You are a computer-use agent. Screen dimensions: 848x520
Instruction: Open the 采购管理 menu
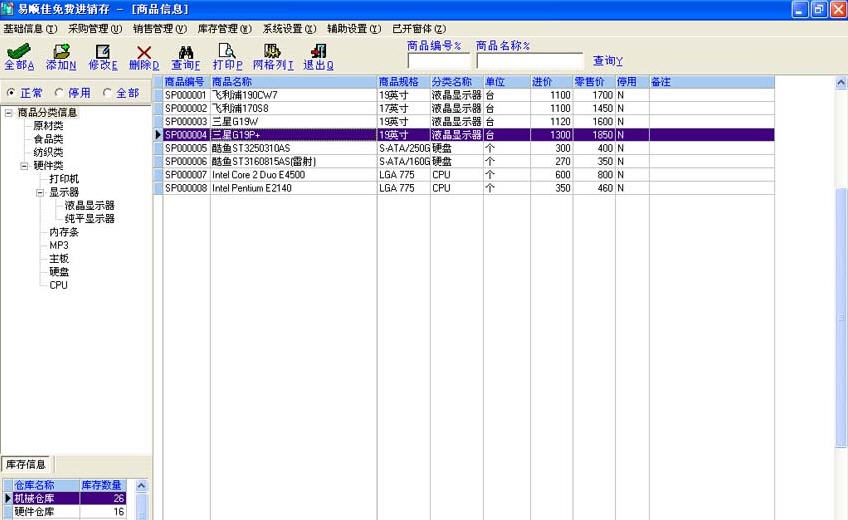(95, 29)
